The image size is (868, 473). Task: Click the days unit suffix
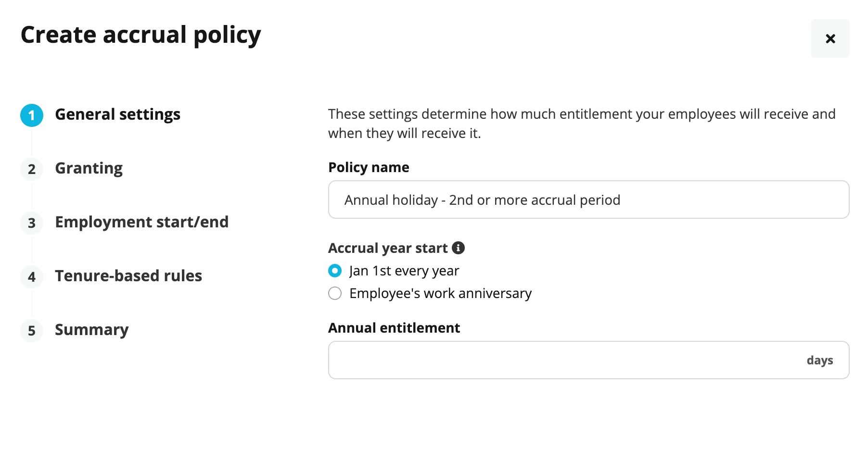click(820, 361)
